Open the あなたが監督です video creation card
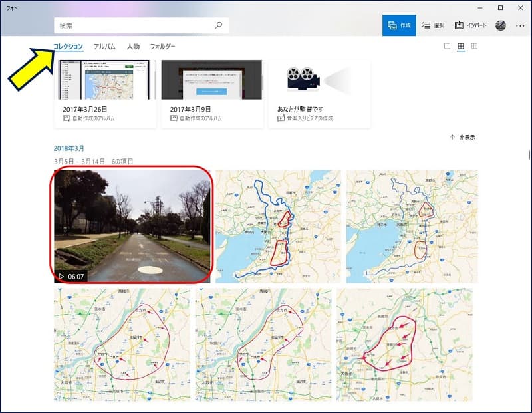The height and width of the screenshot is (413, 532). point(318,93)
